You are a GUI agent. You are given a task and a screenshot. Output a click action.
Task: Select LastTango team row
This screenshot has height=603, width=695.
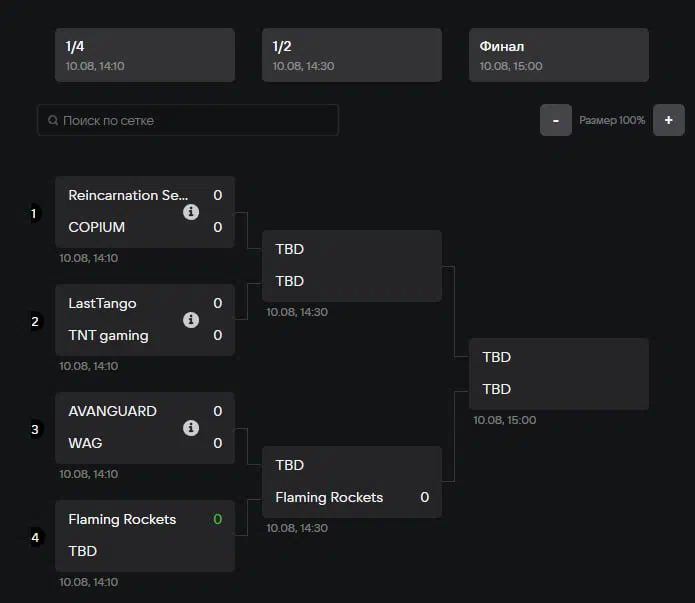pyautogui.click(x=102, y=303)
